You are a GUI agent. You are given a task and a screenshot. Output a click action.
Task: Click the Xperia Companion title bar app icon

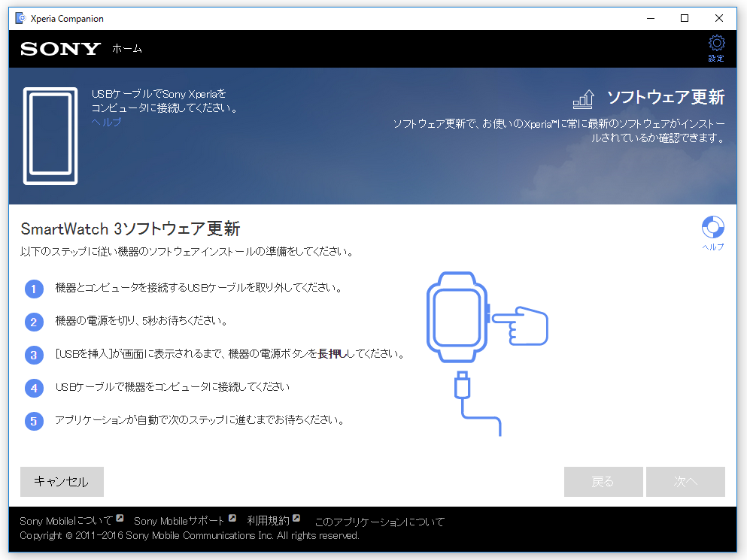click(20, 18)
